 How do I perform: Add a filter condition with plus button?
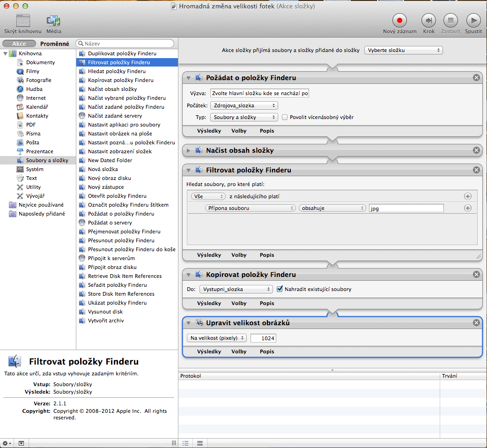click(467, 208)
